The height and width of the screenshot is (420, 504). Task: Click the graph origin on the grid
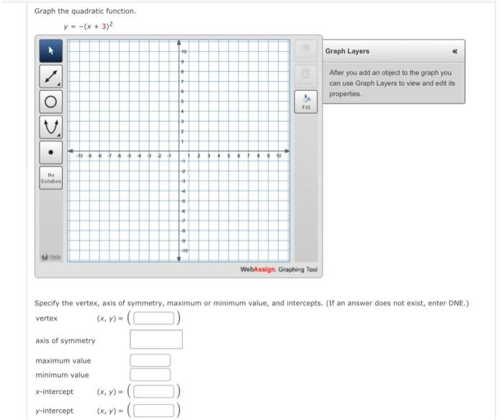tap(179, 151)
